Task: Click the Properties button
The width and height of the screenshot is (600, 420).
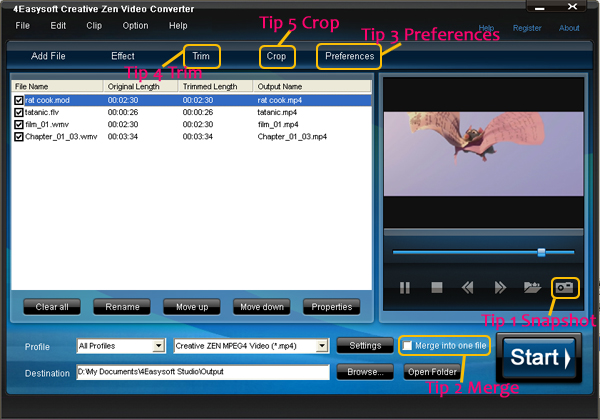Action: click(x=332, y=307)
